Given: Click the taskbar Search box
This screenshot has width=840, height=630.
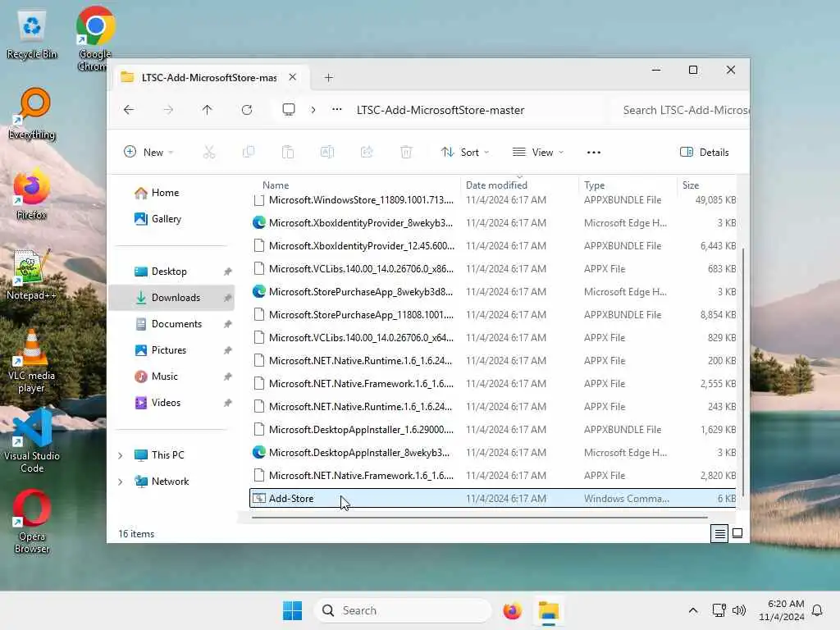Looking at the screenshot, I should coord(403,610).
